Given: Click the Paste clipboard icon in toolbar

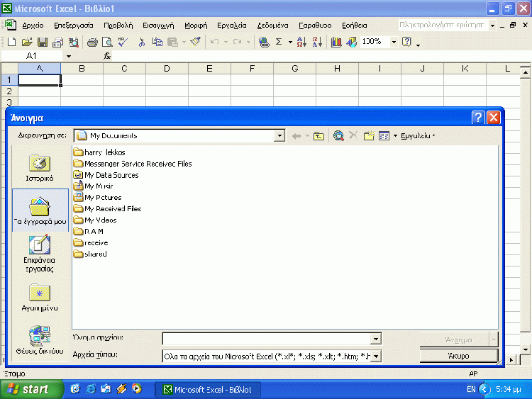Looking at the screenshot, I should pos(172,42).
